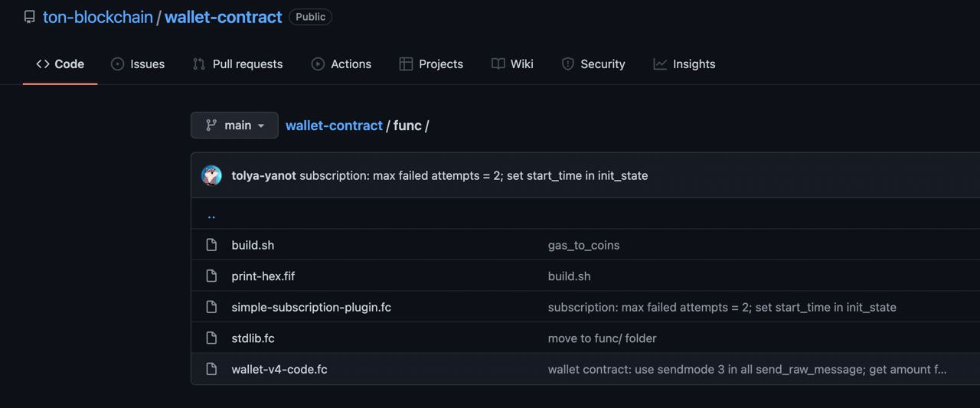Click the Wiki book icon

498,64
